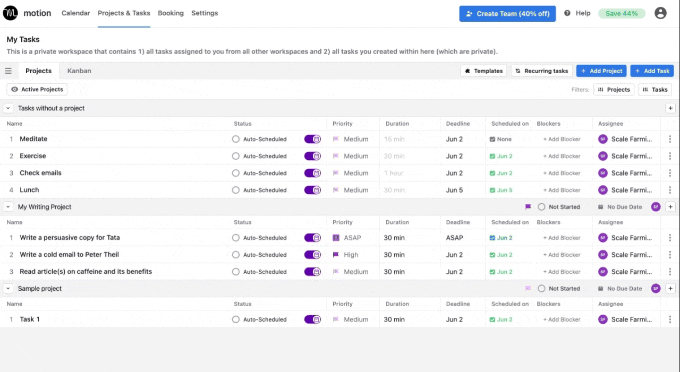The image size is (680, 372).
Task: Open kebab menu for cold email task
Action: pos(670,255)
